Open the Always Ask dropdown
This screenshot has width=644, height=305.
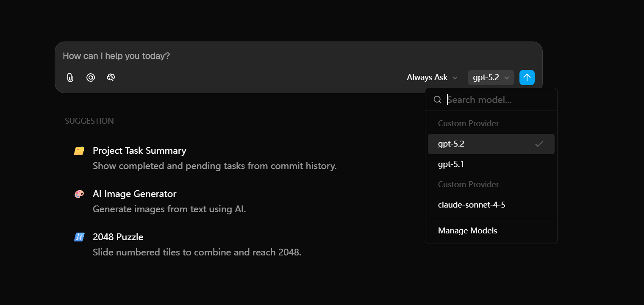click(x=432, y=78)
